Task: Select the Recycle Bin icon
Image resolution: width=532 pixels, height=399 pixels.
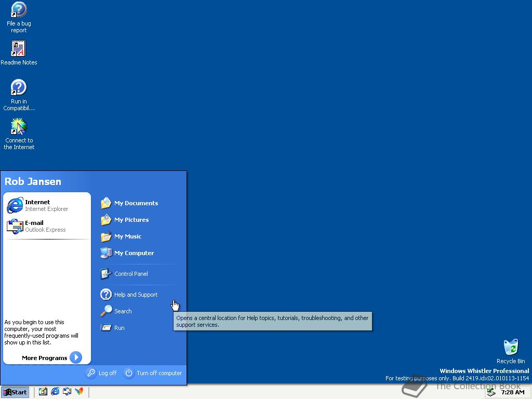Action: [x=511, y=351]
